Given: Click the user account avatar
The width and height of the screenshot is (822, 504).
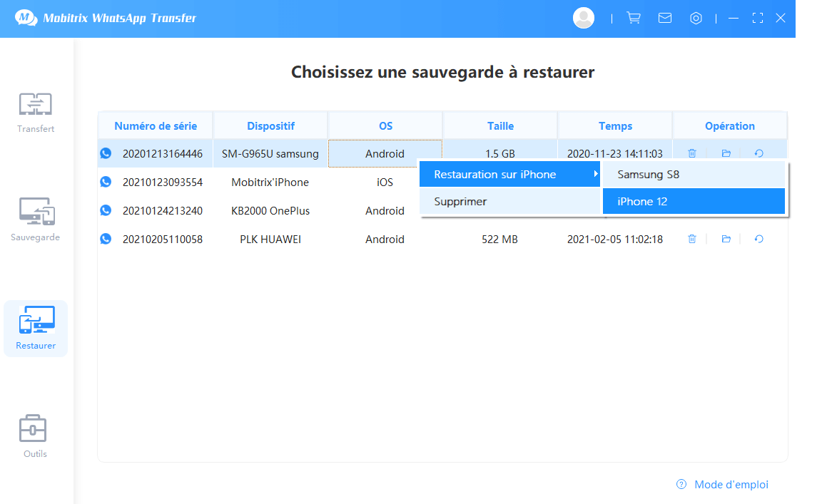Looking at the screenshot, I should pos(584,18).
